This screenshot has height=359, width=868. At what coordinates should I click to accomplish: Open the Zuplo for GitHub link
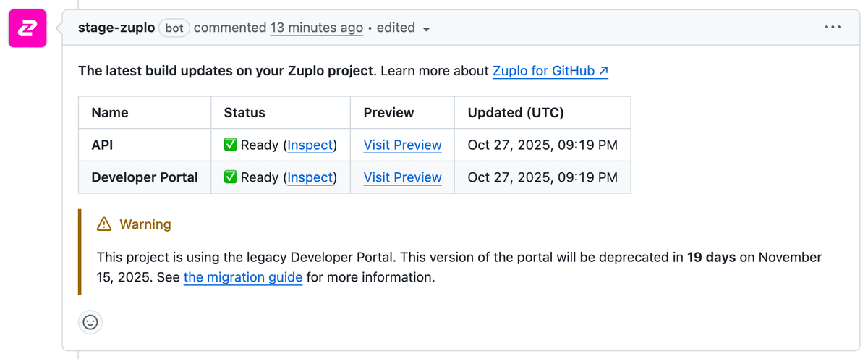[550, 71]
